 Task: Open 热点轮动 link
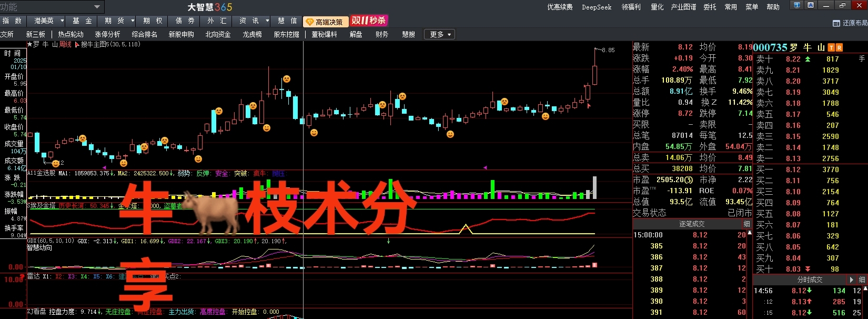(70, 34)
